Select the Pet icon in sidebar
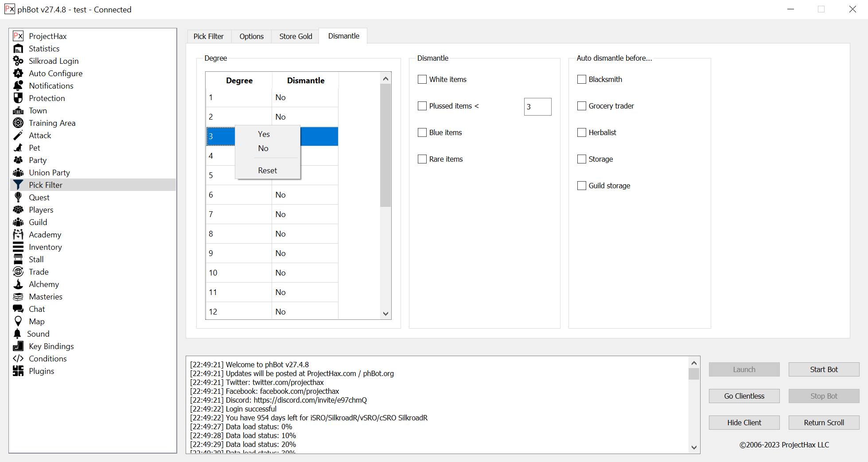Screen dimensions: 868x462 [18, 148]
